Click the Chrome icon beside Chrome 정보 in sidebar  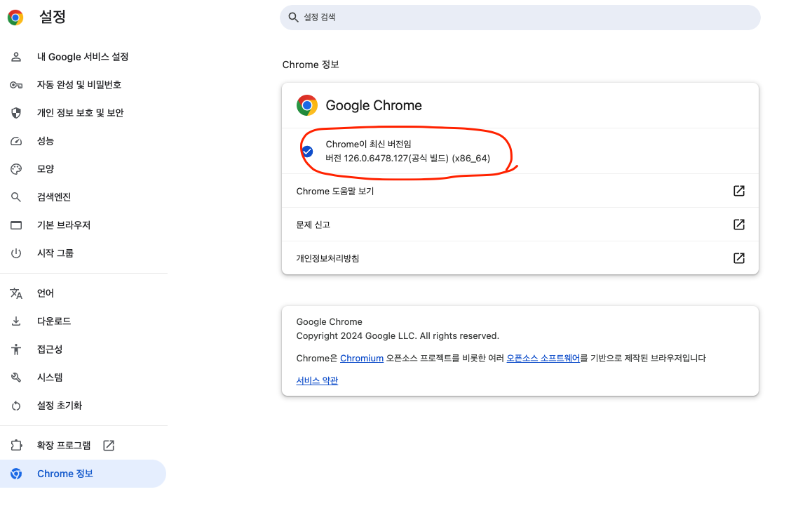(x=16, y=474)
